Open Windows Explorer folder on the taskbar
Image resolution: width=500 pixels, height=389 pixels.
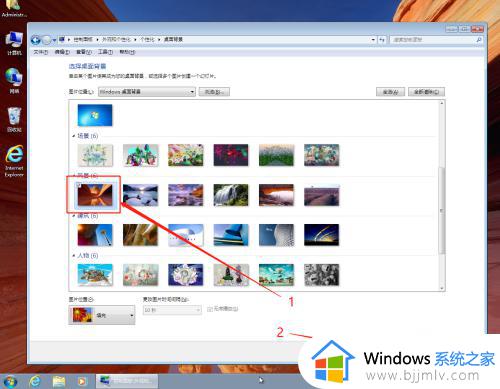pyautogui.click(x=59, y=381)
